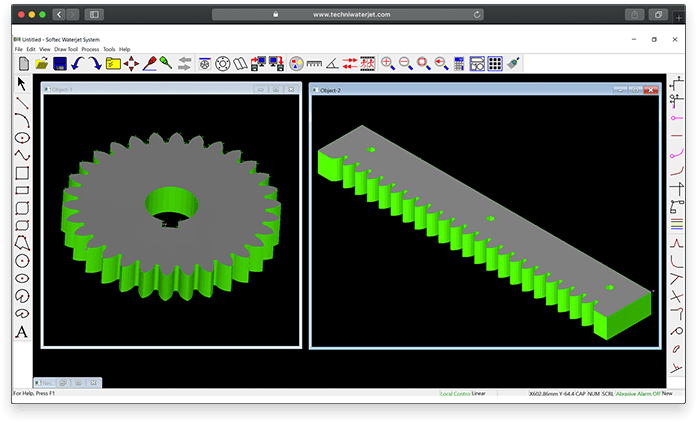This screenshot has width=697, height=422.
Task: Save the drawing with the floppy disk icon
Action: pos(59,63)
